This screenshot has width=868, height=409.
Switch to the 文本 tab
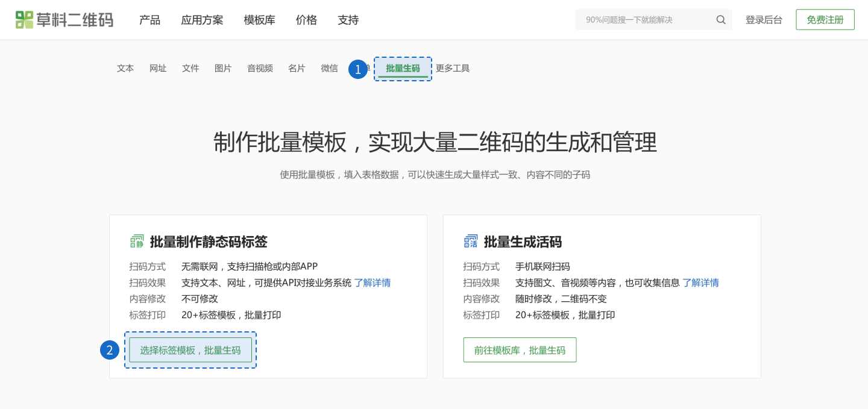click(125, 69)
